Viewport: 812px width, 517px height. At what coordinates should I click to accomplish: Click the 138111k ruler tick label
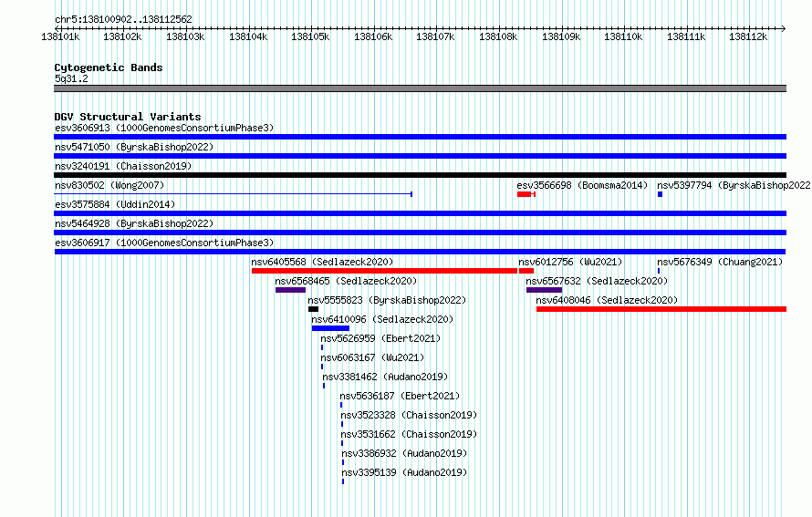coord(686,36)
